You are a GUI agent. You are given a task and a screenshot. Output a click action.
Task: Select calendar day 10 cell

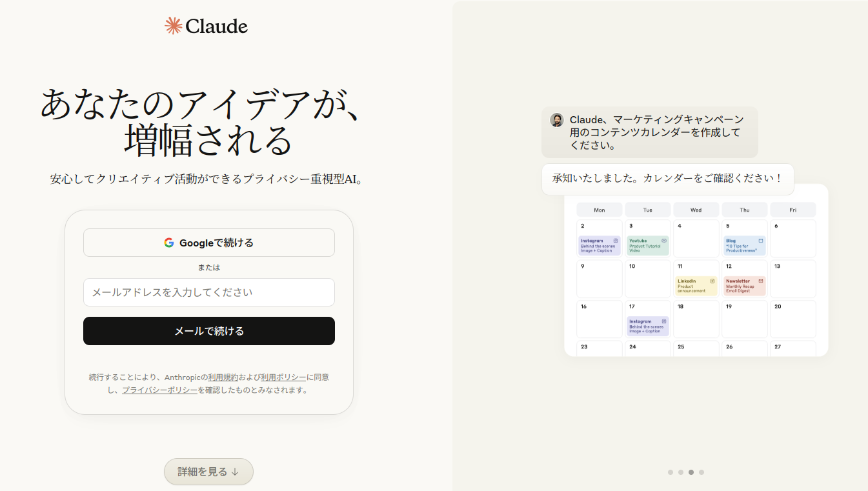648,279
